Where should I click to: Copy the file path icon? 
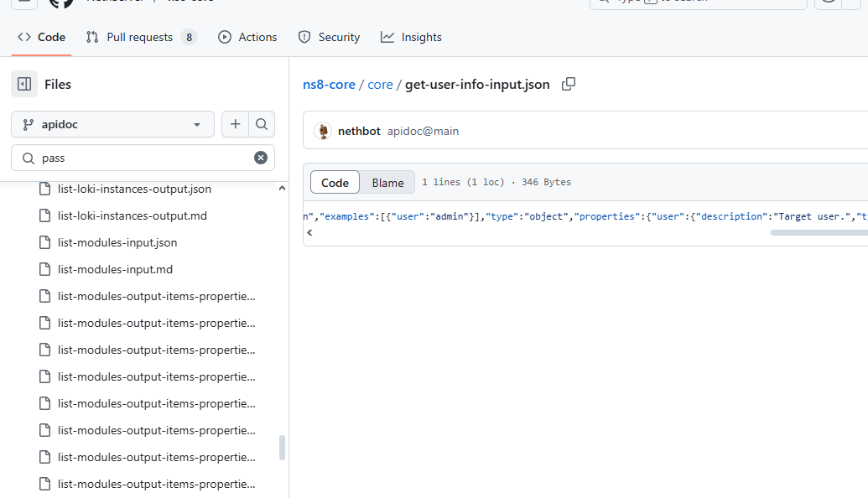coord(569,84)
